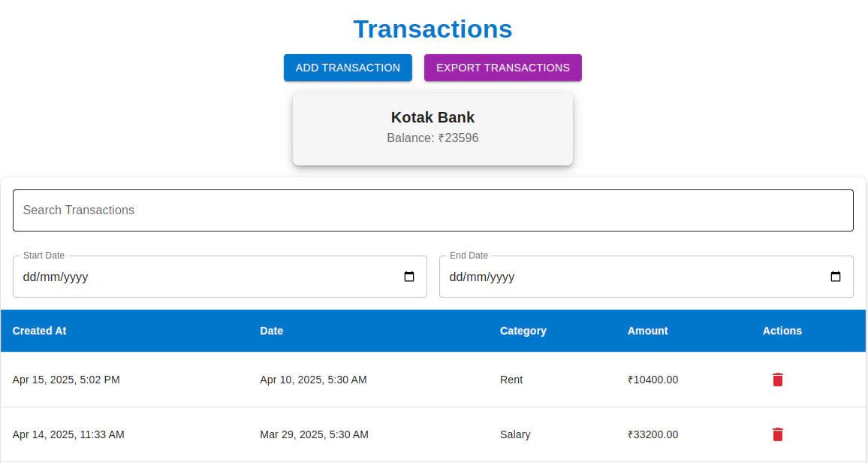Open the Start Date calendar picker icon
The image size is (868, 463).
pyautogui.click(x=409, y=277)
